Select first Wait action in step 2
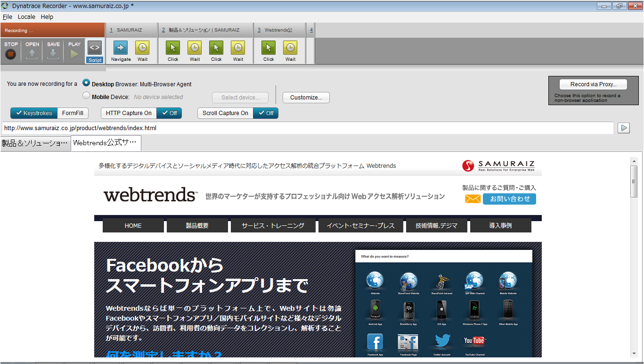 (x=195, y=48)
